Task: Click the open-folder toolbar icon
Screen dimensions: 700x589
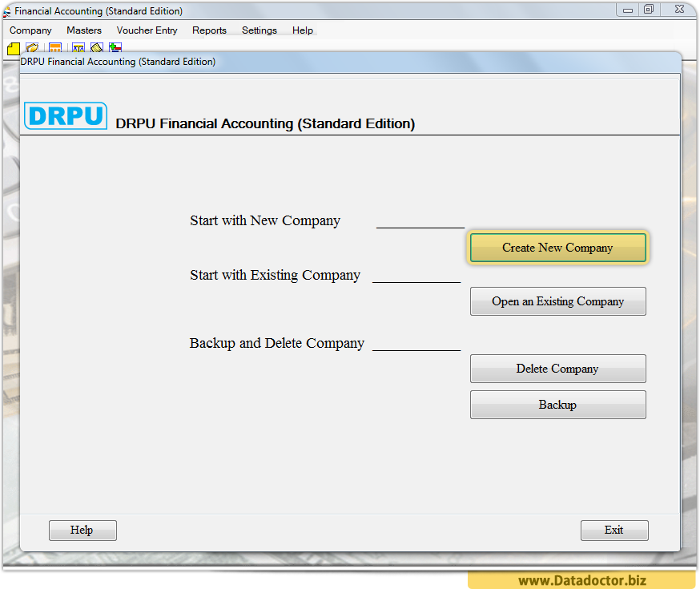Action: pos(32,47)
